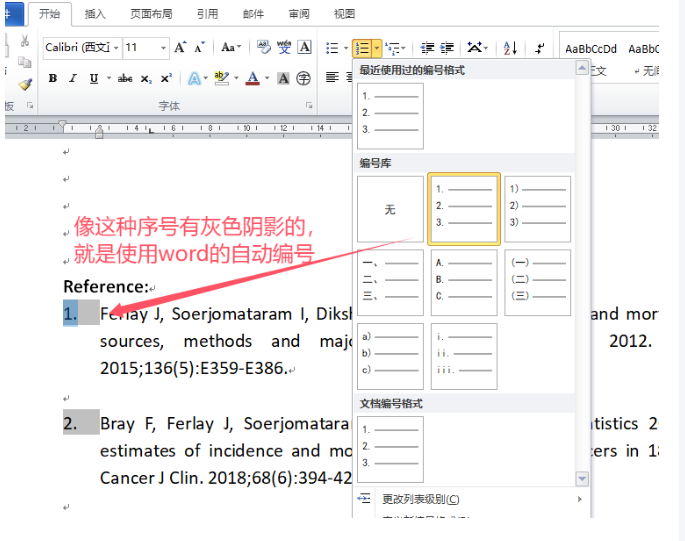Open the font name Calibri combo box

click(82, 48)
